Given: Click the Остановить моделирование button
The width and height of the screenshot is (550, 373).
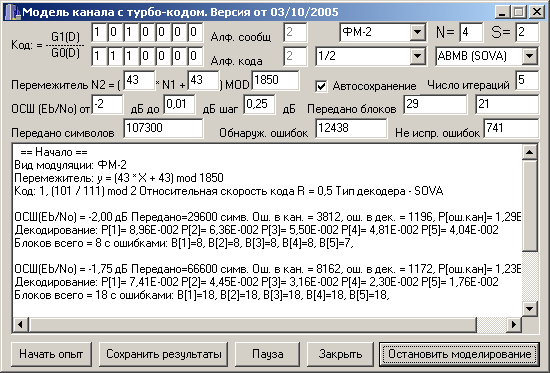Looking at the screenshot, I should (459, 354).
